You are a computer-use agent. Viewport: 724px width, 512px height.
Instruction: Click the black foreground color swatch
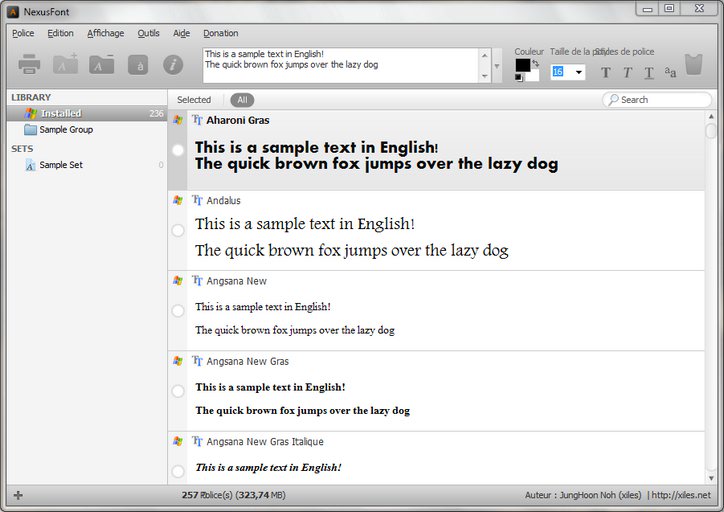tap(522, 66)
